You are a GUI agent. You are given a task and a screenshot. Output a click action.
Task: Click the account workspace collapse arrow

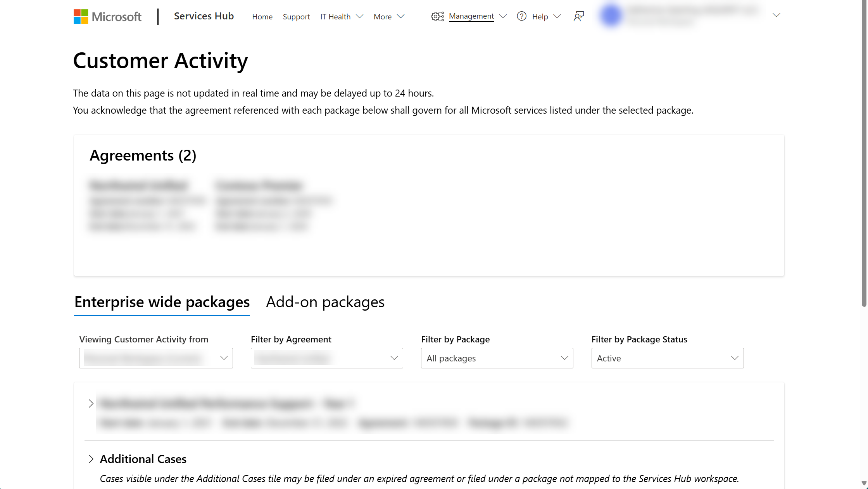777,16
